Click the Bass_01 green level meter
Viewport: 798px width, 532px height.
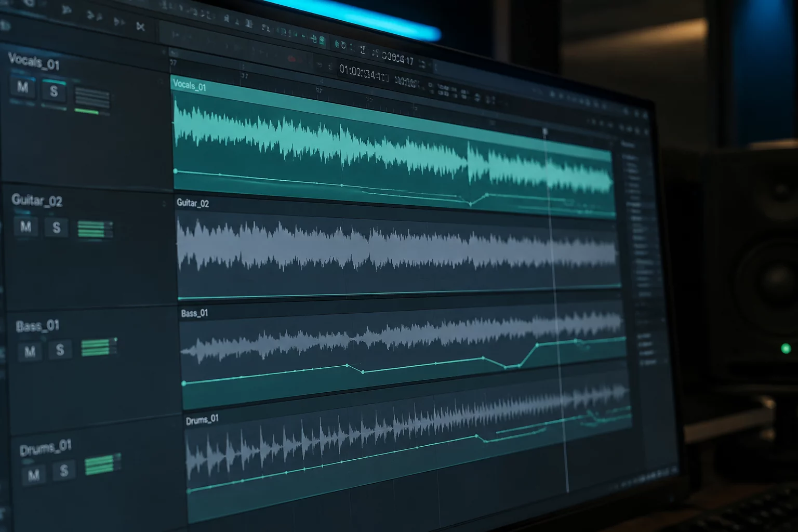99,347
